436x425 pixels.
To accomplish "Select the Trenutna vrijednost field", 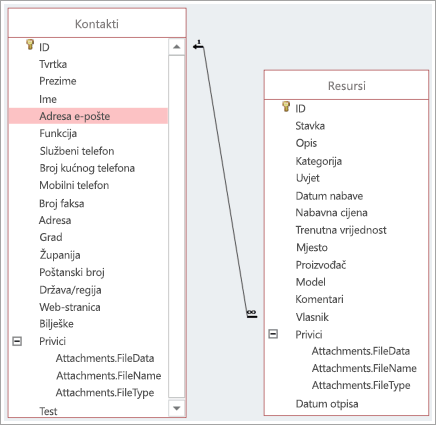I will [x=346, y=230].
